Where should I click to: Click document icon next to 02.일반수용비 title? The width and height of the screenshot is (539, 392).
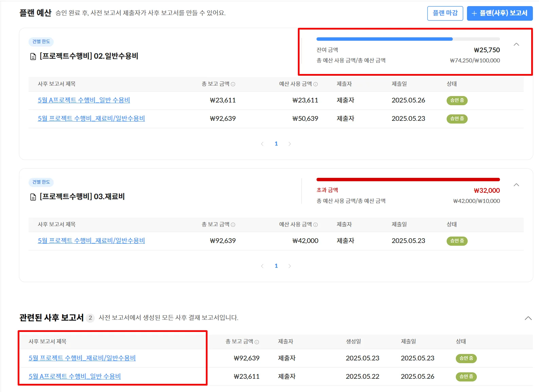pos(33,57)
